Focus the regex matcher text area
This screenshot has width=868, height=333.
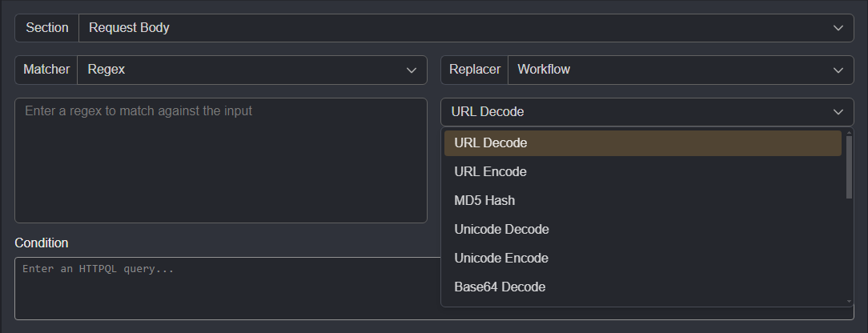[221, 160]
